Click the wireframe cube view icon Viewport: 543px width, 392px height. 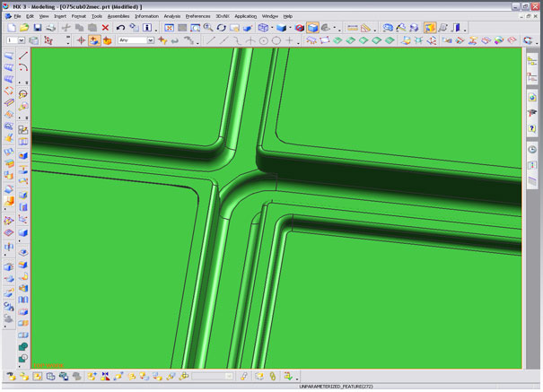pyautogui.click(x=263, y=28)
